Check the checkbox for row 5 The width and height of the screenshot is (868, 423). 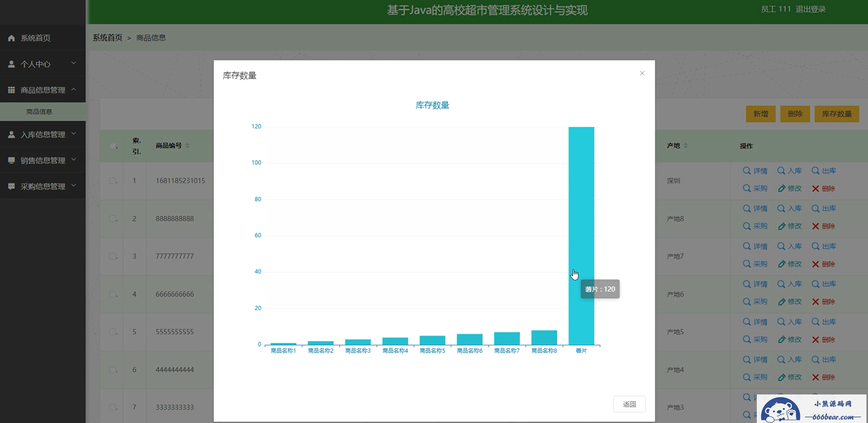point(112,332)
